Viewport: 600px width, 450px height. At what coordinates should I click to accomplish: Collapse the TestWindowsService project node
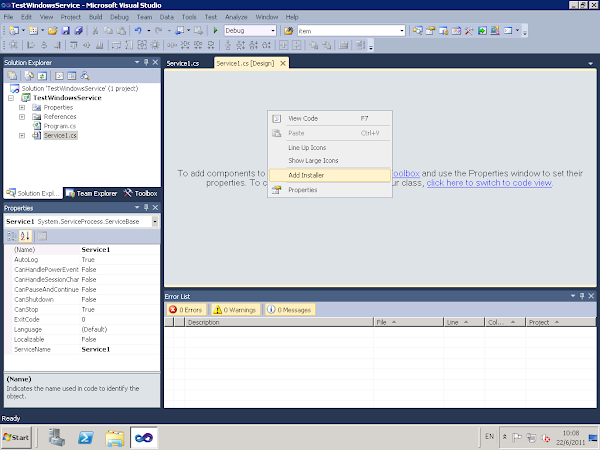pyautogui.click(x=11, y=98)
